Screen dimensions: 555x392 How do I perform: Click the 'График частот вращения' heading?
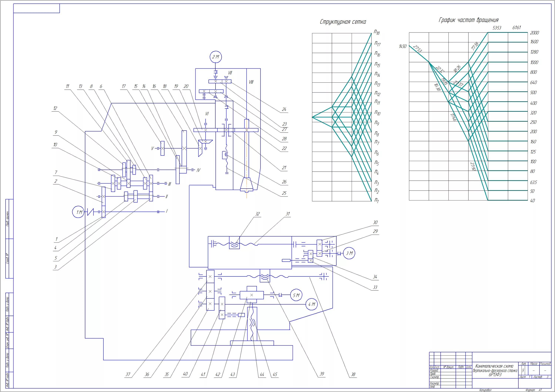(x=468, y=20)
